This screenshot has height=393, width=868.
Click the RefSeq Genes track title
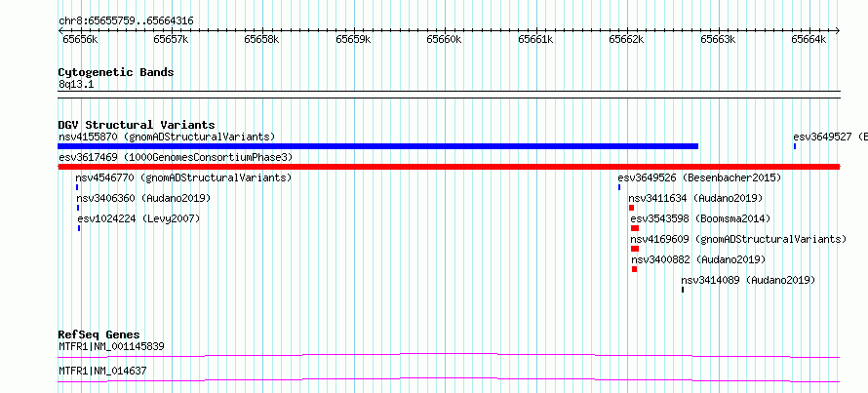pyautogui.click(x=99, y=334)
